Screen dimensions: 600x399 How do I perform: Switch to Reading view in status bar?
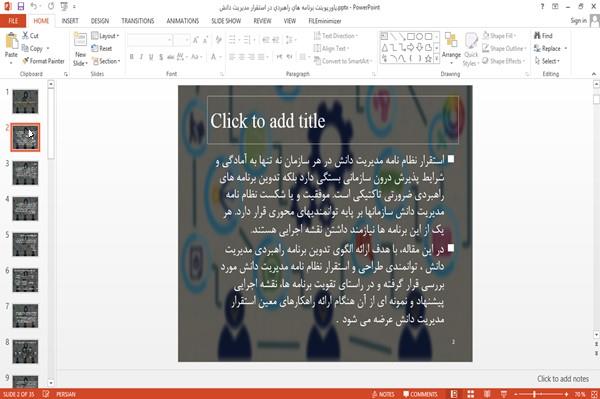(487, 394)
